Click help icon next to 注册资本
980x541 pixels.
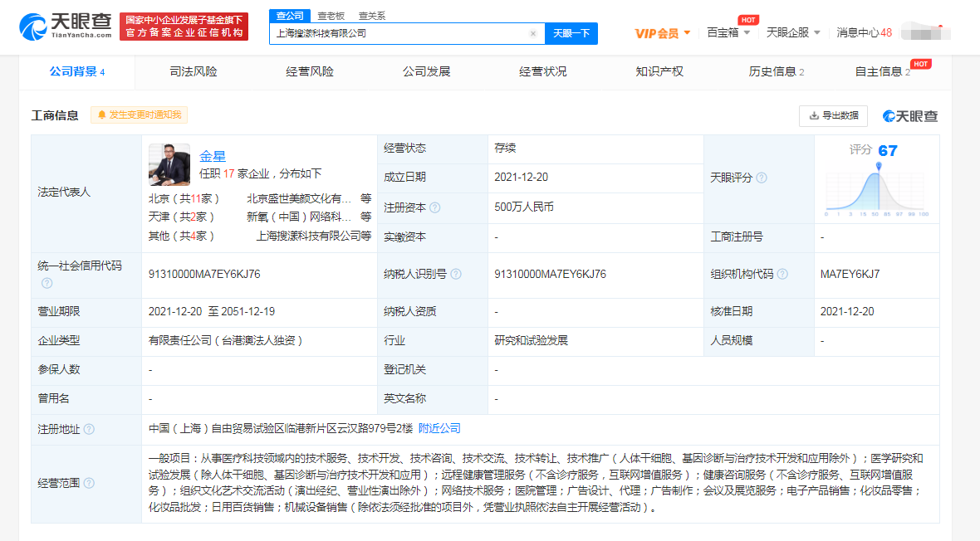click(x=434, y=207)
